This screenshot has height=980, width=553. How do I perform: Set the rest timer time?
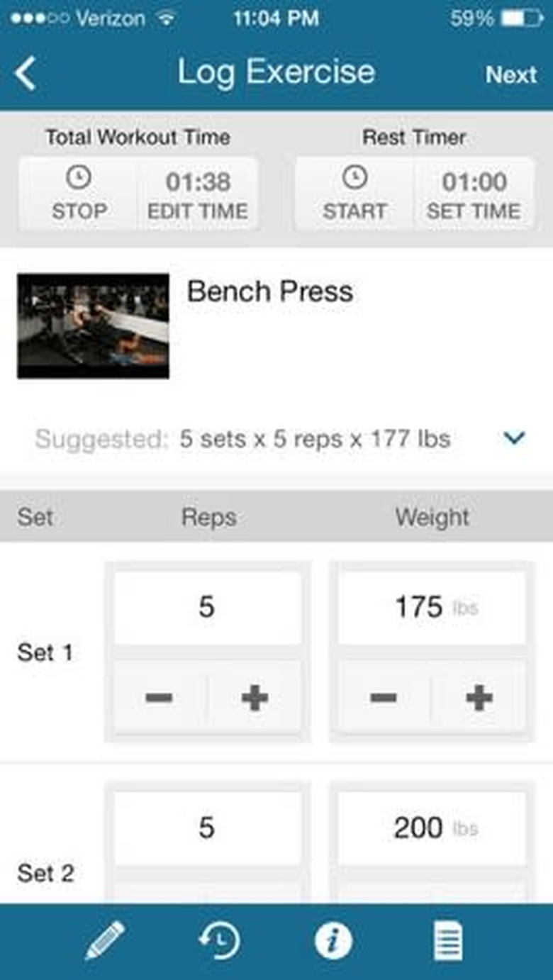pyautogui.click(x=474, y=194)
